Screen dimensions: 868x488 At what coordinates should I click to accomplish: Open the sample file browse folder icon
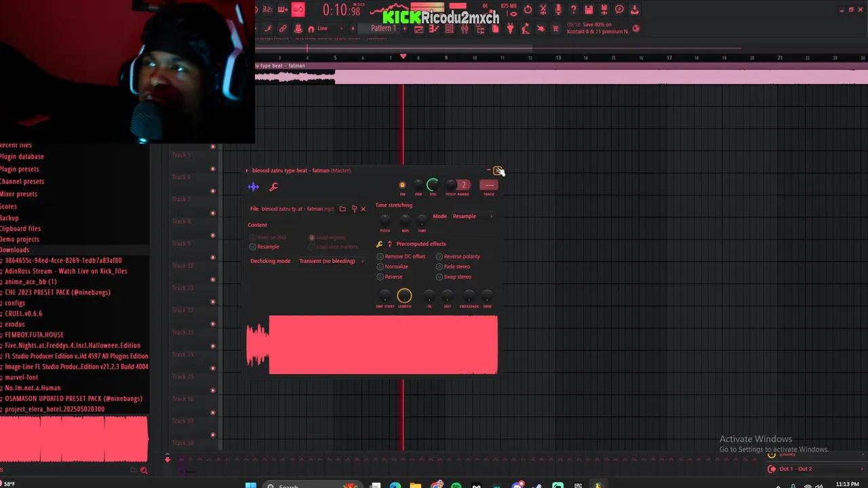tap(342, 209)
